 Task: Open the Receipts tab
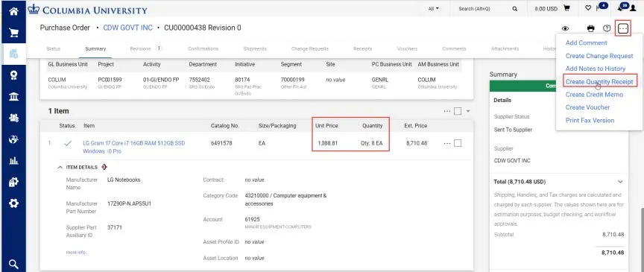363,48
